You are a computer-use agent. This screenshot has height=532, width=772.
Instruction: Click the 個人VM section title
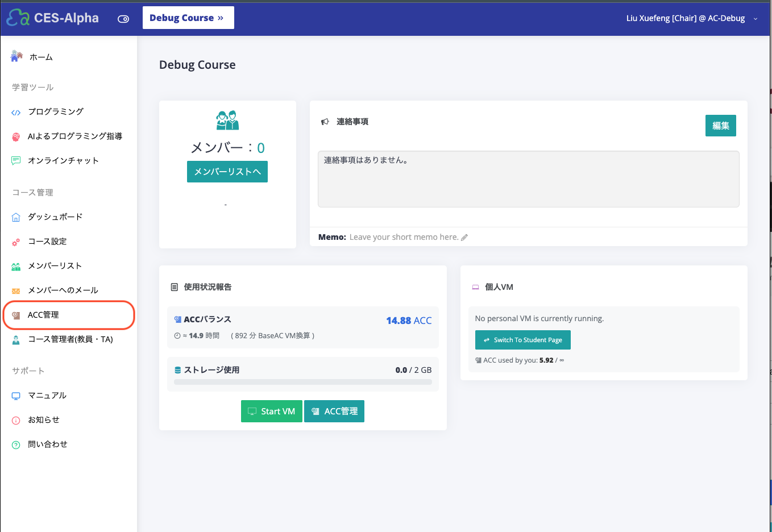point(499,287)
